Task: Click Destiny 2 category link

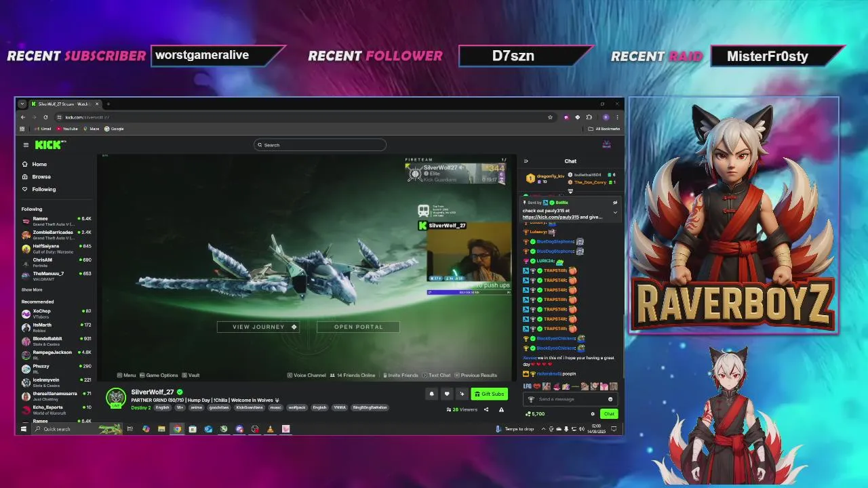Action: click(x=140, y=407)
